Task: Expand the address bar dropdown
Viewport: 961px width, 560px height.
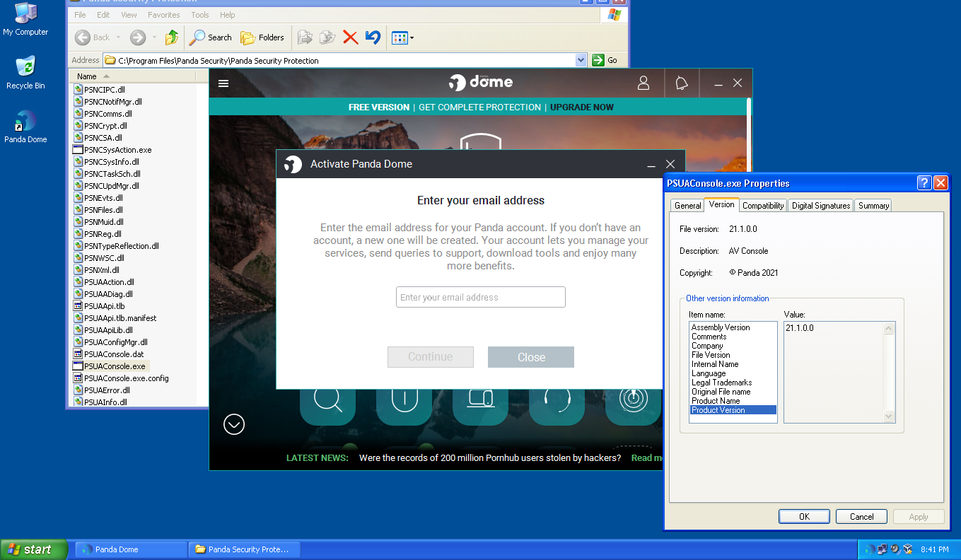Action: point(581,60)
